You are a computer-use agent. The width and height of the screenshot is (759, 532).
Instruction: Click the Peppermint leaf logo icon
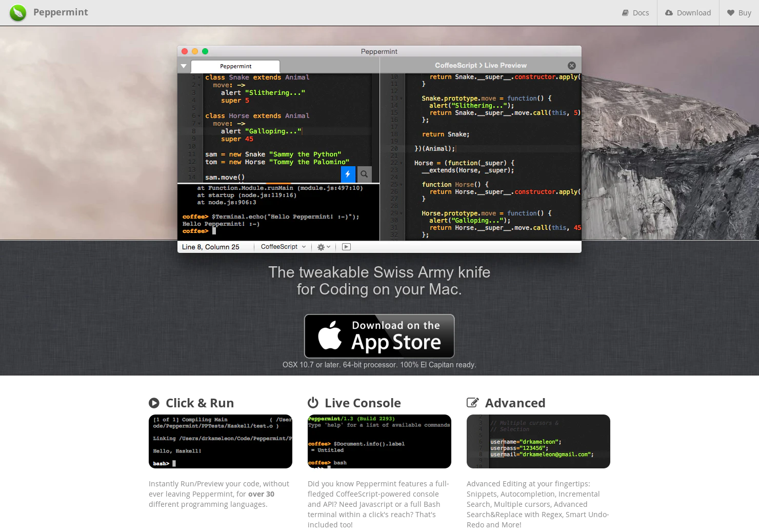[18, 12]
